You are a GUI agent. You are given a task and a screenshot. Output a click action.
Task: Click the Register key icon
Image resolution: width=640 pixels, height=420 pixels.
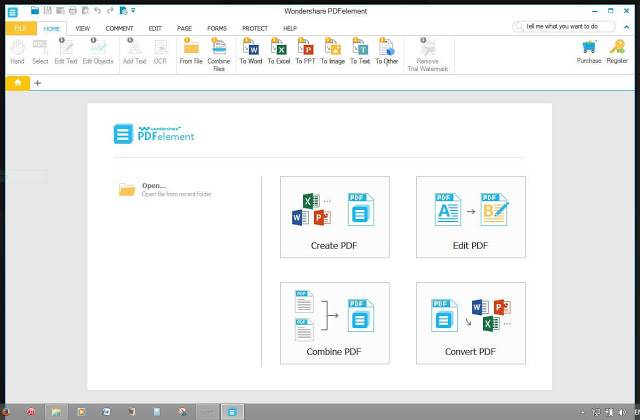617,52
